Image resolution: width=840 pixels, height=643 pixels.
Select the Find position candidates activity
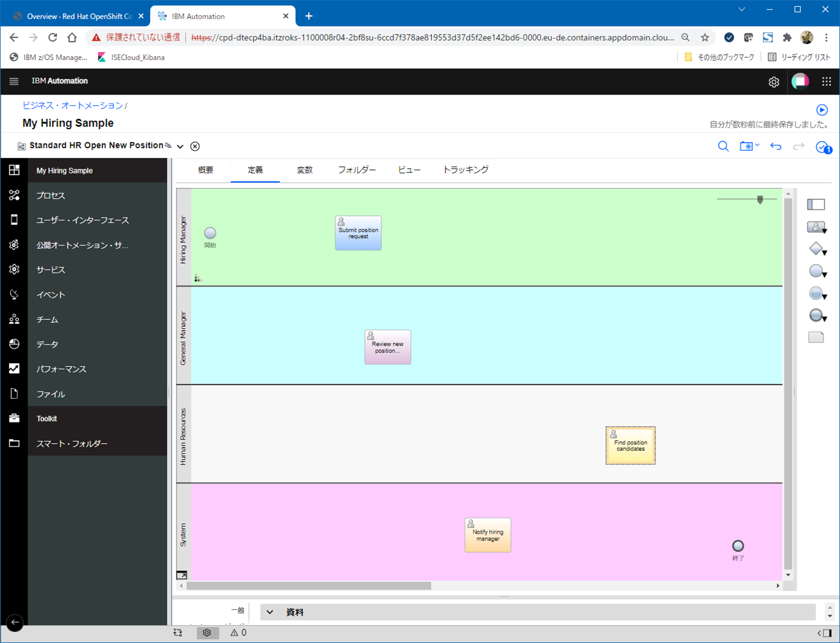point(630,445)
